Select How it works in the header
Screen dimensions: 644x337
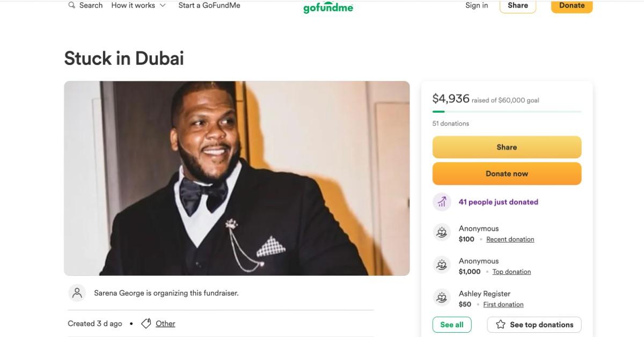133,5
